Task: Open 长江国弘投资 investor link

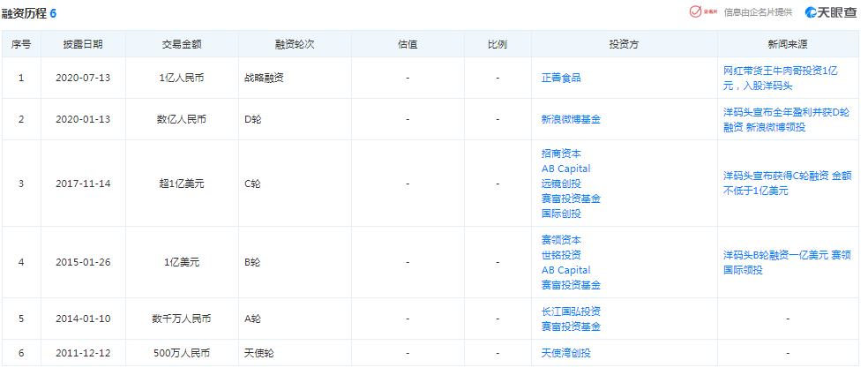Action: click(571, 311)
